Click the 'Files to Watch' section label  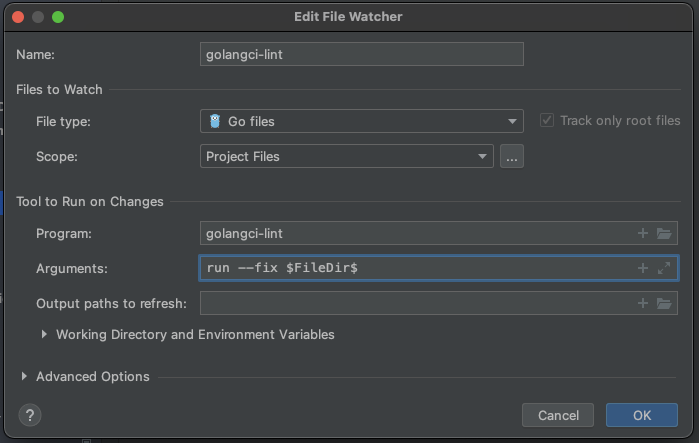(x=59, y=89)
